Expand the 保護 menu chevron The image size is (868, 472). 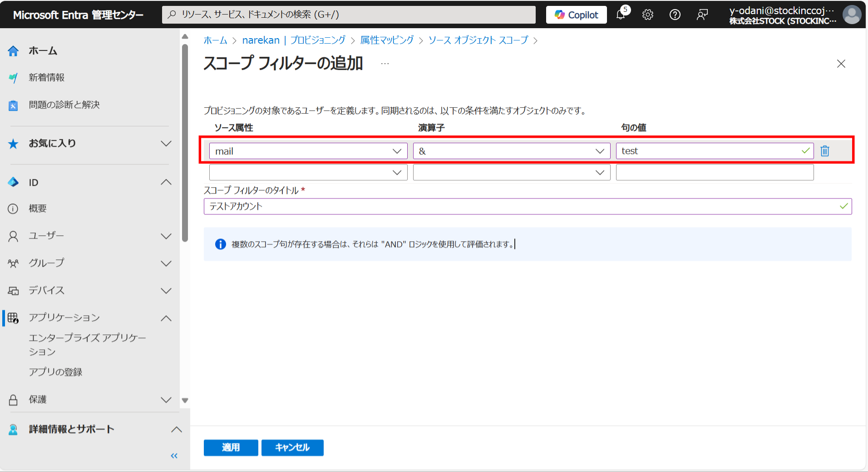(166, 400)
